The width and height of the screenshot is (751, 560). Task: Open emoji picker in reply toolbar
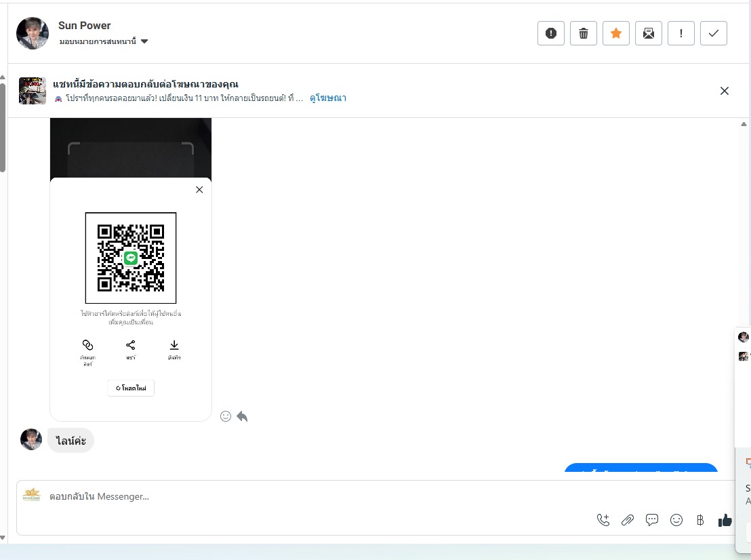tap(676, 520)
